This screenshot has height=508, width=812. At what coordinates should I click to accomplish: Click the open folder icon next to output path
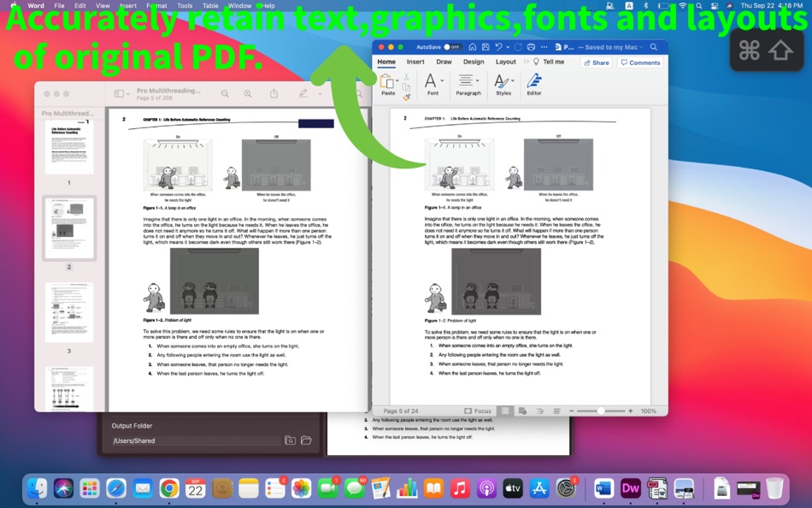point(306,440)
